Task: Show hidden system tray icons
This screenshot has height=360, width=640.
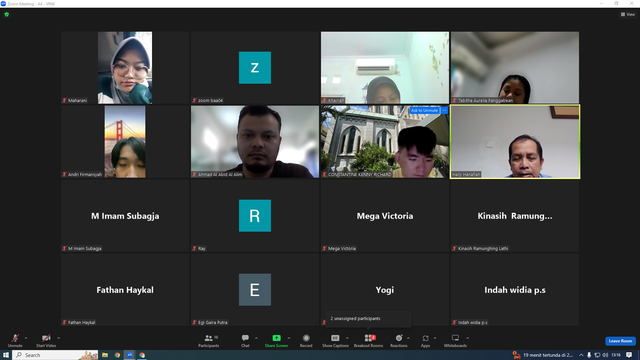Action: coord(581,355)
